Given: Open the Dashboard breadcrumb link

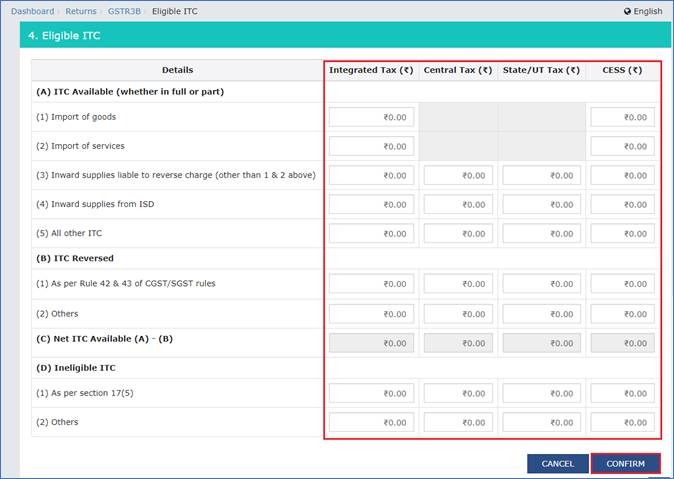Looking at the screenshot, I should coord(33,12).
